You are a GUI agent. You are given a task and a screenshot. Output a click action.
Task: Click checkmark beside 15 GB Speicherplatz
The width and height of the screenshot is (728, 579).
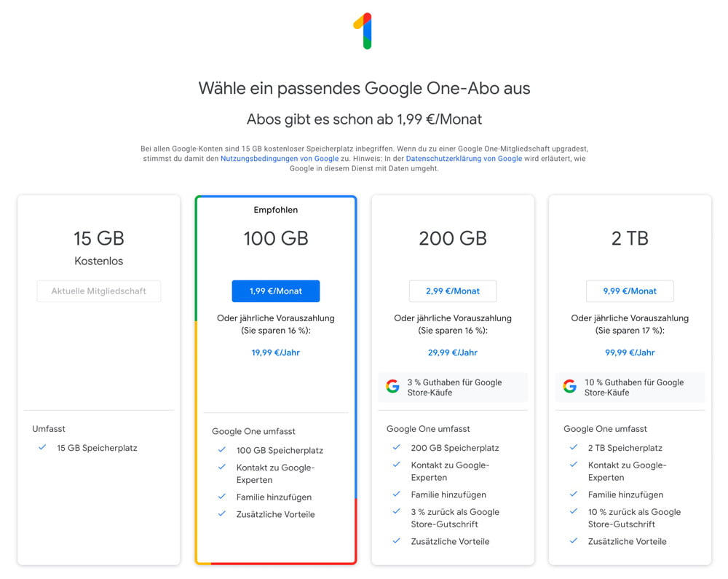point(42,447)
